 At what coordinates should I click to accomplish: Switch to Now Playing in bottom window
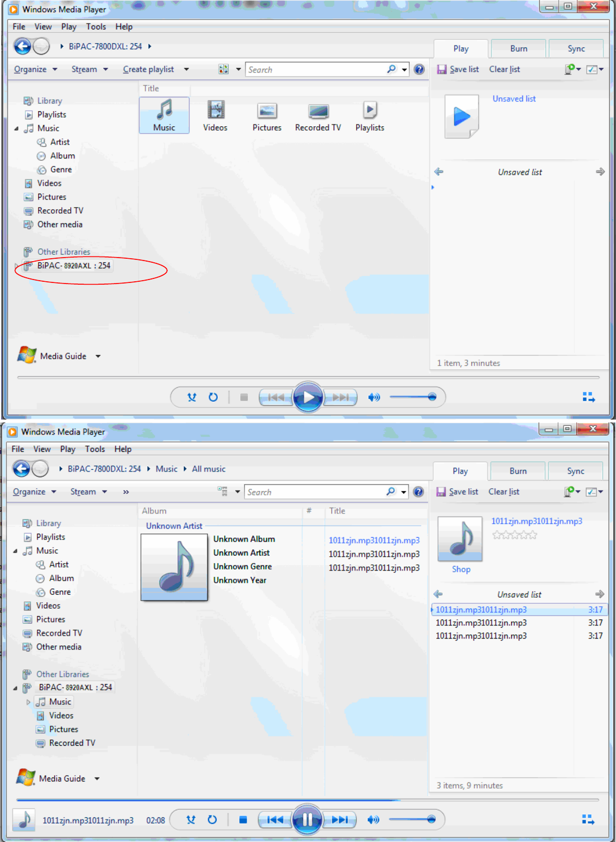588,820
